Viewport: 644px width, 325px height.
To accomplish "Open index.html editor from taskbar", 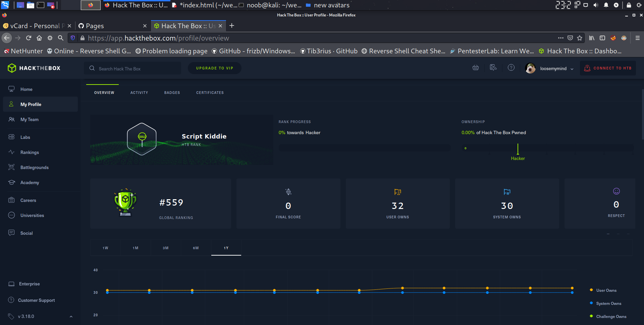I will (205, 5).
